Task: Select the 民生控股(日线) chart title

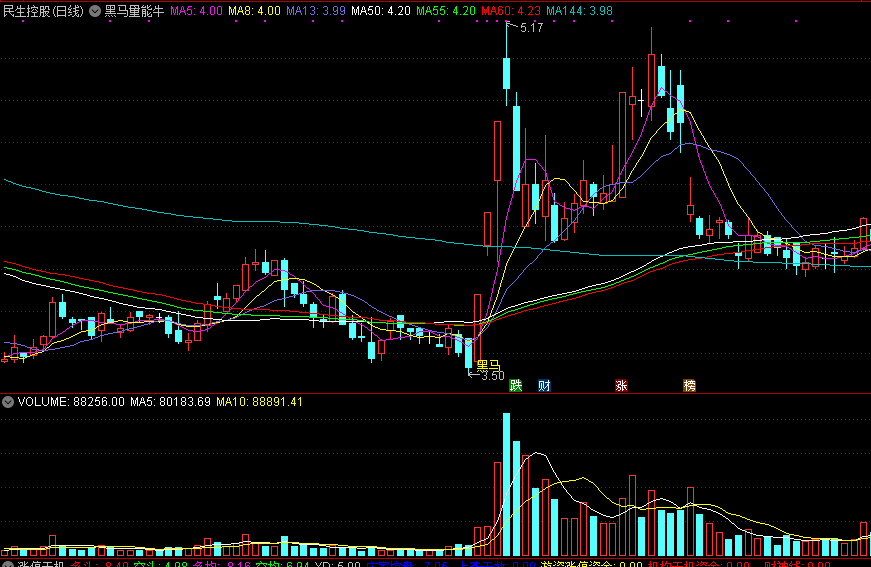Action: 43,11
